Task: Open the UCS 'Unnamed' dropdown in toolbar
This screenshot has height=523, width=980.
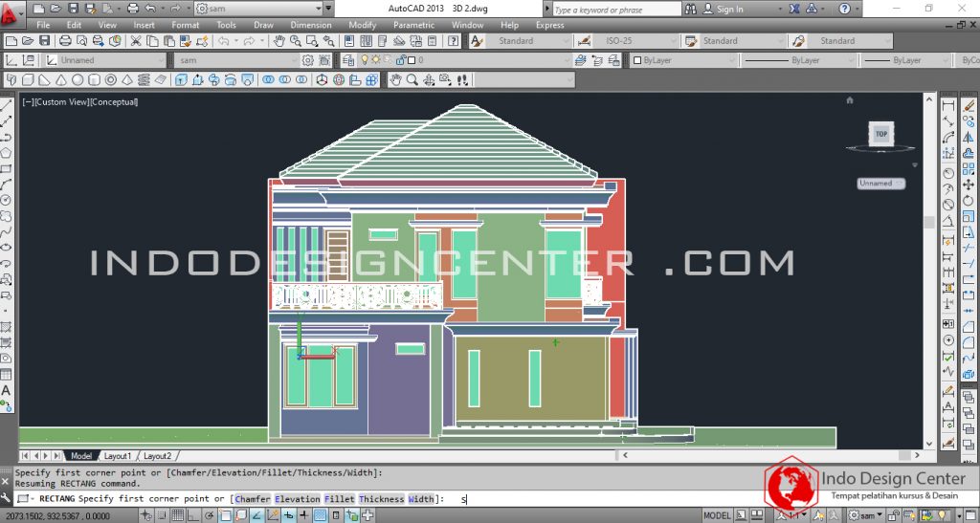Action: 104,60
